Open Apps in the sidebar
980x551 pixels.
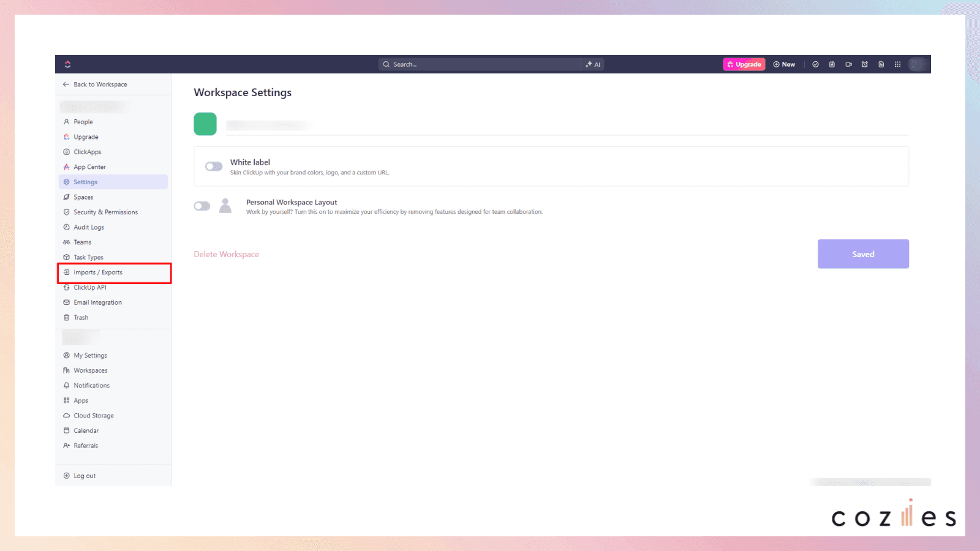point(113,400)
